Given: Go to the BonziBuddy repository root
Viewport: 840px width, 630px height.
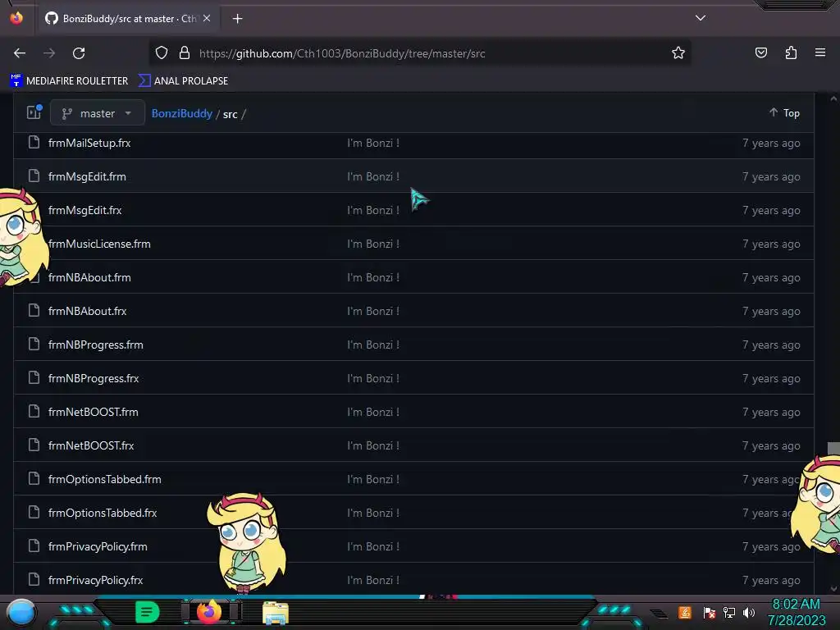Looking at the screenshot, I should [181, 113].
